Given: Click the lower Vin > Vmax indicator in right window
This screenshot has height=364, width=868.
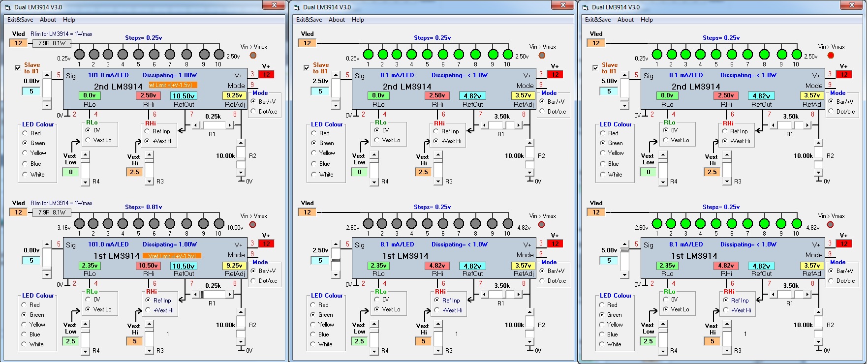Looking at the screenshot, I should 831,224.
